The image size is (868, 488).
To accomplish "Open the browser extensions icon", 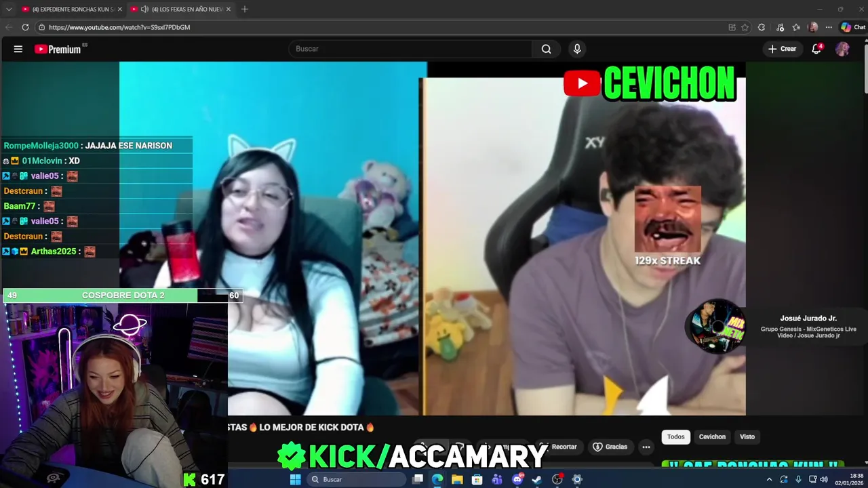I will [762, 27].
